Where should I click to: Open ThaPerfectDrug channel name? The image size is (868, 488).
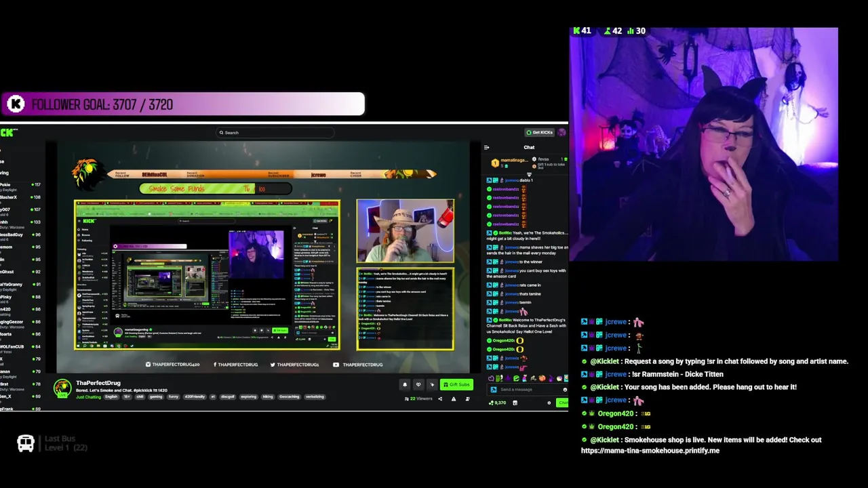[x=98, y=384]
